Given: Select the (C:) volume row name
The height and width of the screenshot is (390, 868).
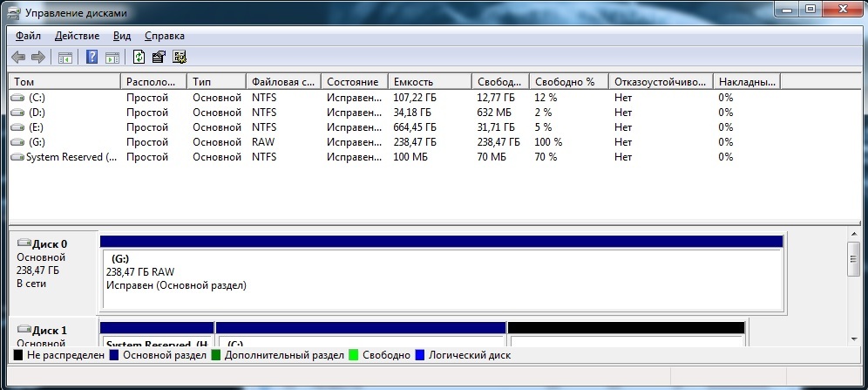Looking at the screenshot, I should (37, 98).
